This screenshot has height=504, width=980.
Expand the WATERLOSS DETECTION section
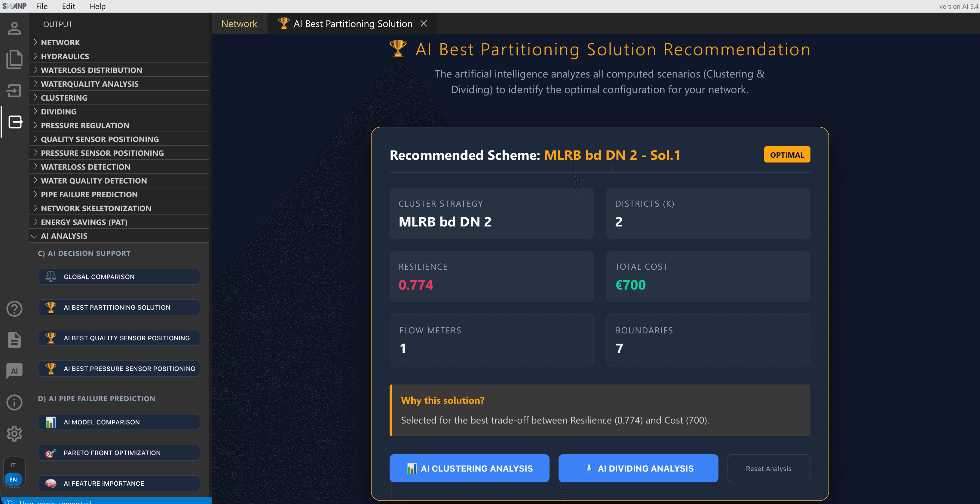(119, 166)
